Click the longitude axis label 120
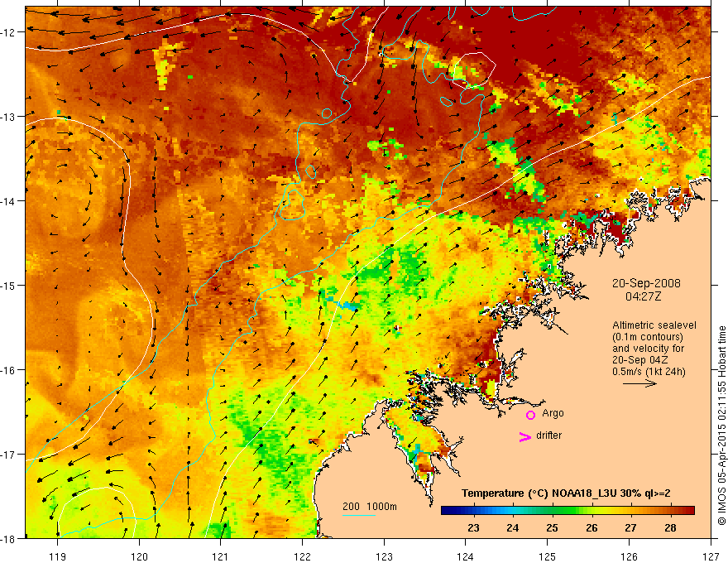The height and width of the screenshot is (563, 728). tap(139, 556)
